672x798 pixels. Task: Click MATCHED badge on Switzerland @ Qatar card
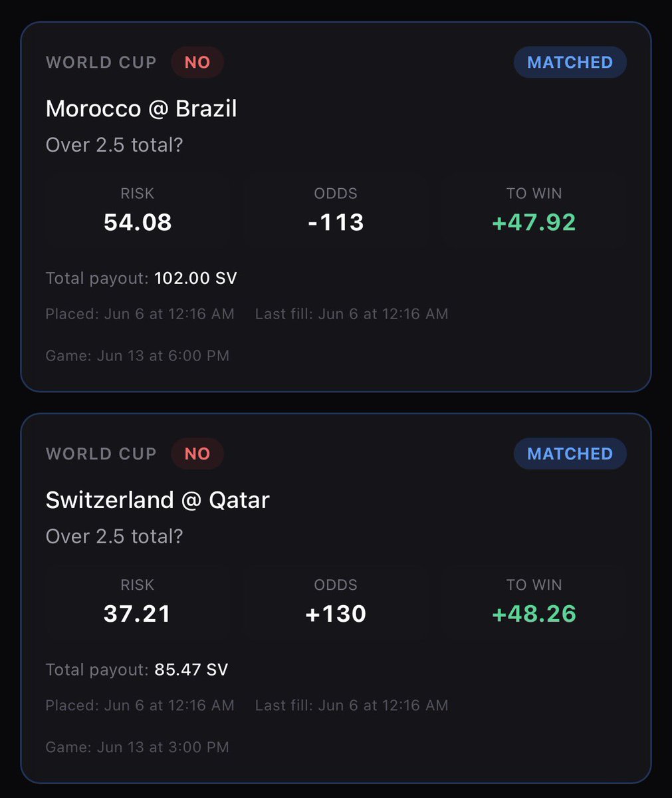coord(570,454)
